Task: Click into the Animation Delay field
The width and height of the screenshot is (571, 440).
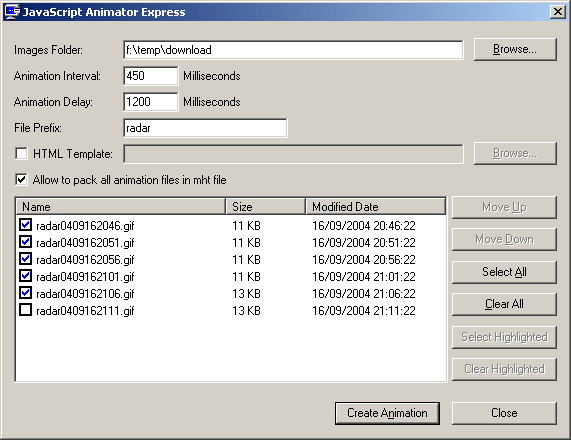Action: click(x=150, y=102)
